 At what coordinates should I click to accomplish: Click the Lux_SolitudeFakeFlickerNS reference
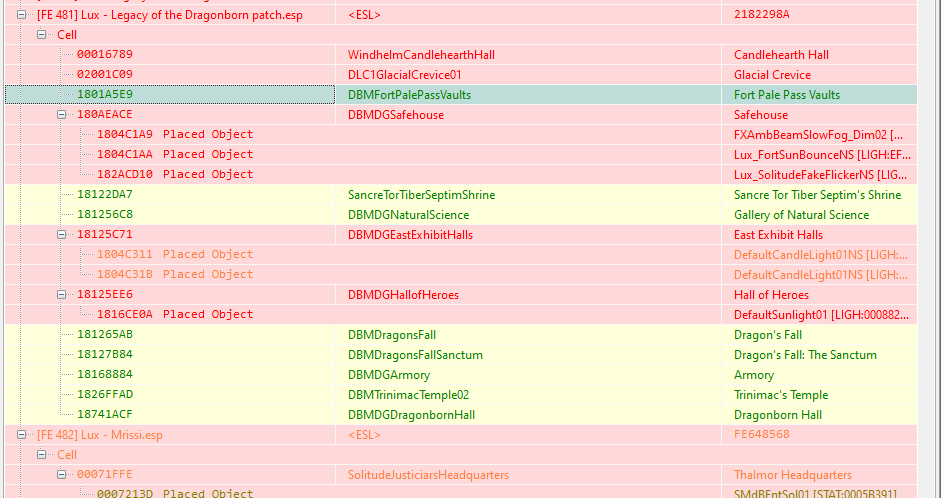pyautogui.click(x=820, y=175)
